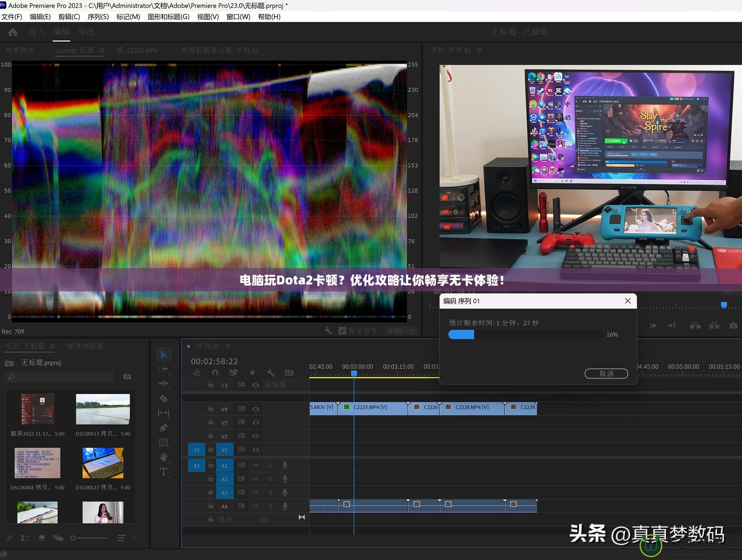Toggle sync lock on track A3
Image resolution: width=742 pixels, height=560 pixels.
tap(241, 492)
